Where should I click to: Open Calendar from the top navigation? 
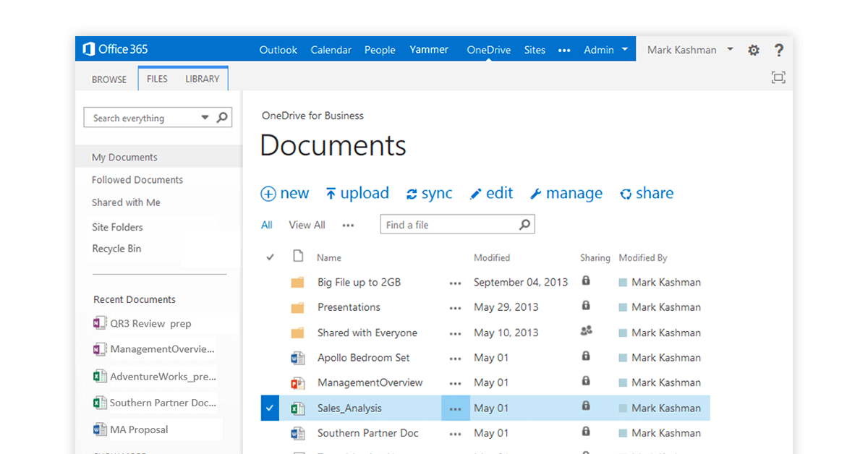(331, 50)
